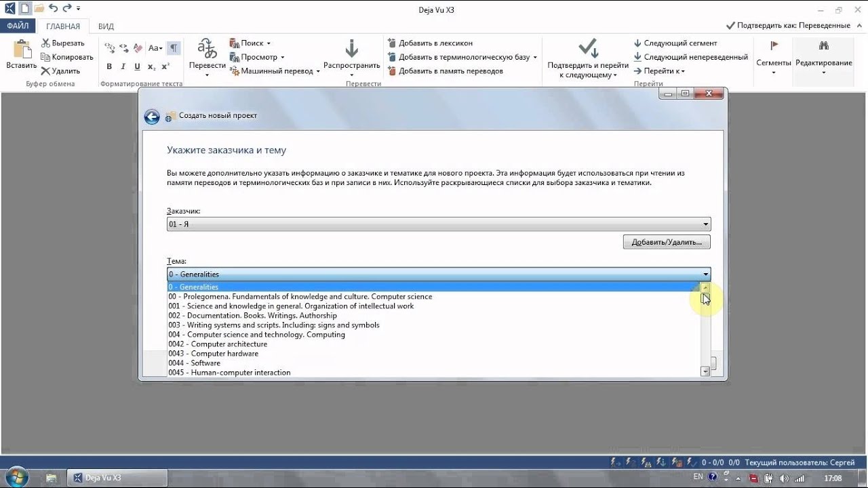Image resolution: width=868 pixels, height=488 pixels.
Task: Toggle the paragraph marks (¶) button
Action: [x=174, y=47]
